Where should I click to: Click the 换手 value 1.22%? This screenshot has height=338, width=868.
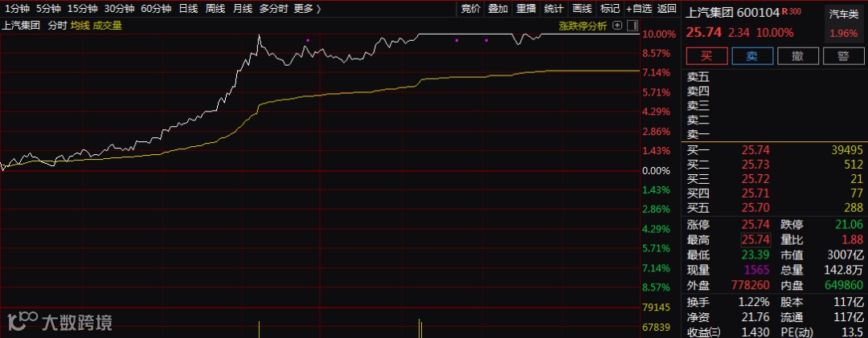click(754, 302)
